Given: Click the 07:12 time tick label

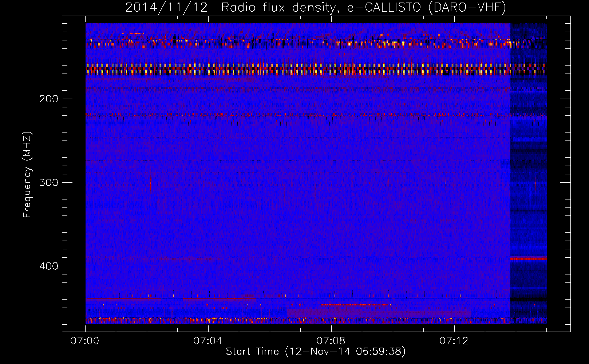Looking at the screenshot, I should 454,341.
